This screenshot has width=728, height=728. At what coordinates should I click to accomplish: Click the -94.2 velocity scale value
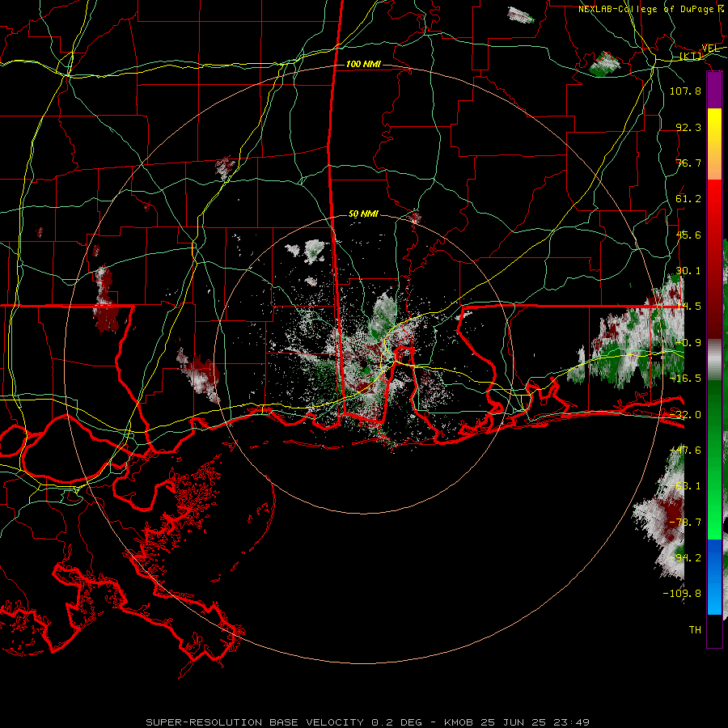pos(685,558)
